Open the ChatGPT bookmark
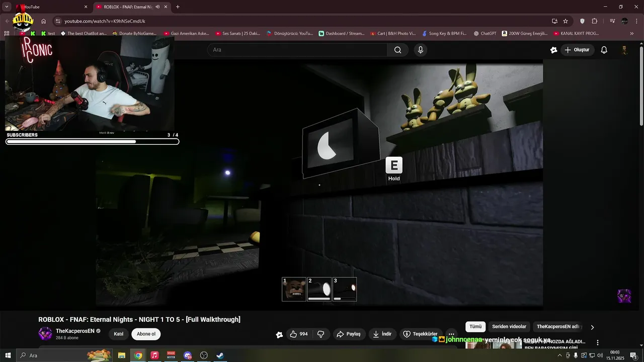This screenshot has width=644, height=362. tap(485, 33)
